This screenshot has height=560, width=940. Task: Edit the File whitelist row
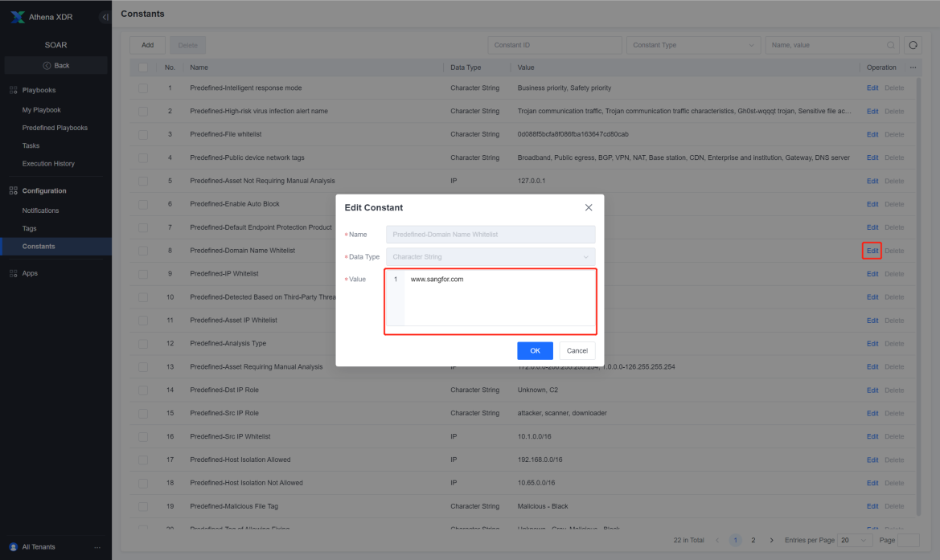[x=872, y=135]
